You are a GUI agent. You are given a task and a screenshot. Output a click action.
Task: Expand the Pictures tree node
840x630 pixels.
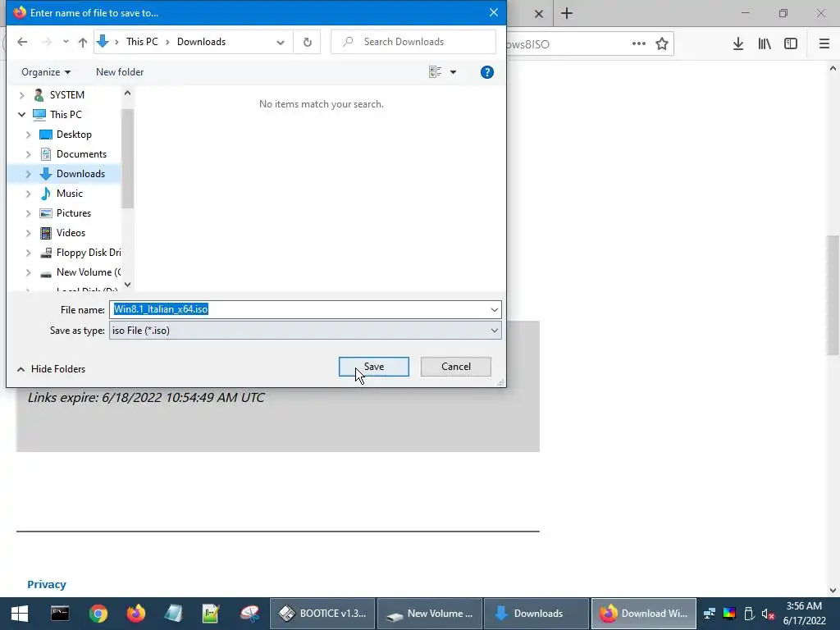coord(29,213)
